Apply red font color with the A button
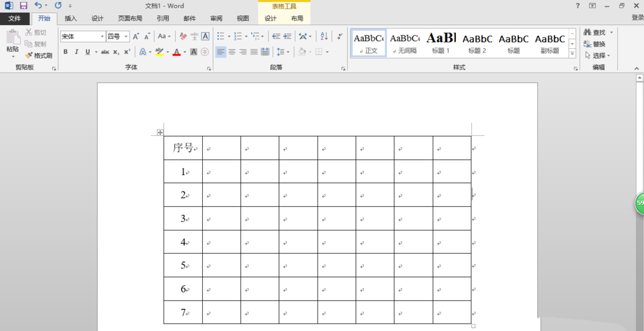This screenshot has height=331, width=644. [176, 52]
